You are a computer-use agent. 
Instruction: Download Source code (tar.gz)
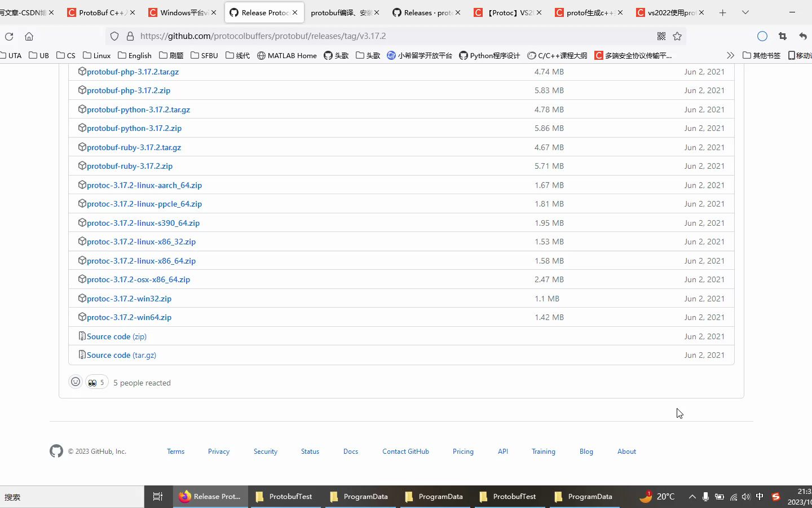122,355
